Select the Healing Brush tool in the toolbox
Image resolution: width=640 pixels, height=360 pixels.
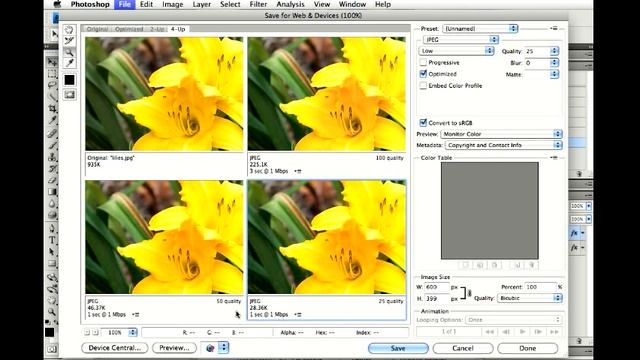[x=52, y=133]
